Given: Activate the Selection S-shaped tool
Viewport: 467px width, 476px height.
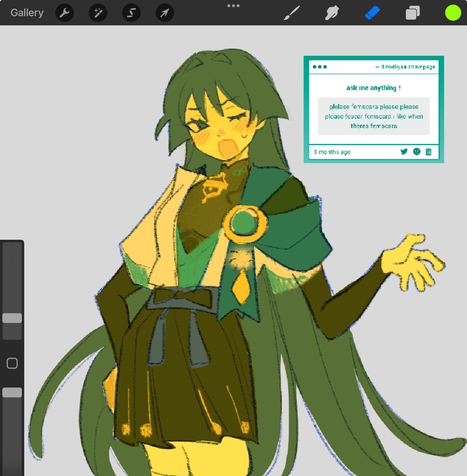Looking at the screenshot, I should (x=131, y=13).
